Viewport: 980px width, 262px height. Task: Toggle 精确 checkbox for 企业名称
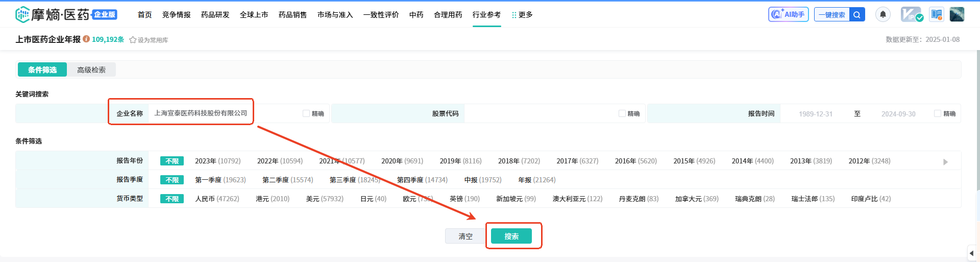pyautogui.click(x=306, y=113)
